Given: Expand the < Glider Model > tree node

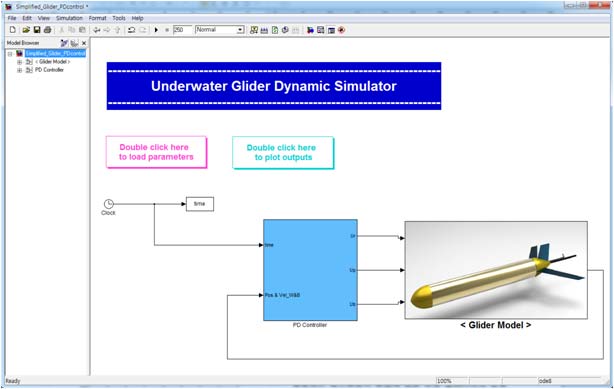Looking at the screenshot, I should [19, 62].
